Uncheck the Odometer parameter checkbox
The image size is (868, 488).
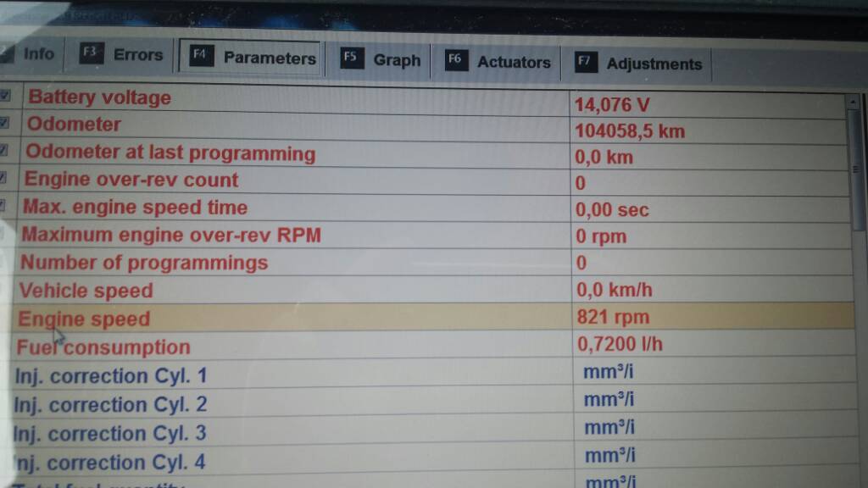point(4,124)
